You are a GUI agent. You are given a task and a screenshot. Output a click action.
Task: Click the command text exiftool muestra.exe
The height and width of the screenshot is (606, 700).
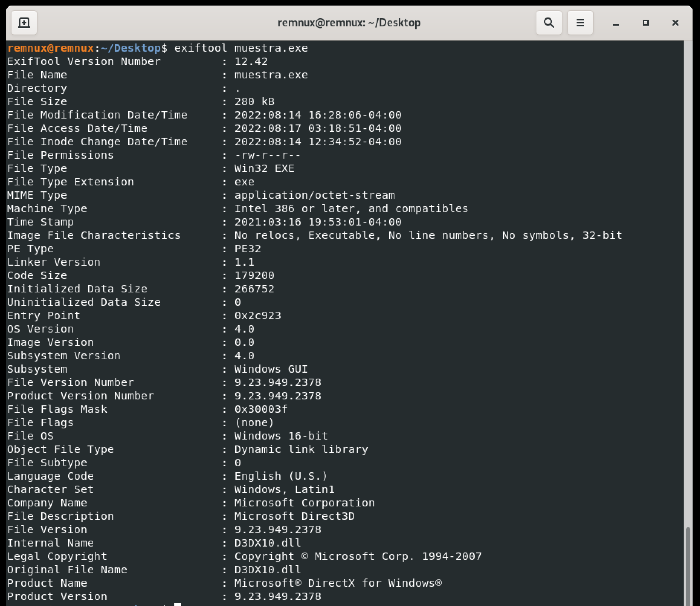pos(241,48)
